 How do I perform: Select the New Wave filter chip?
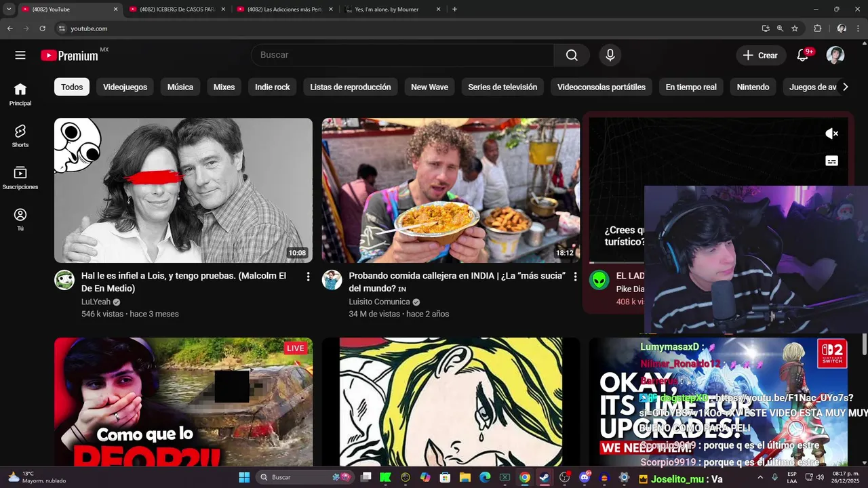pyautogui.click(x=429, y=87)
